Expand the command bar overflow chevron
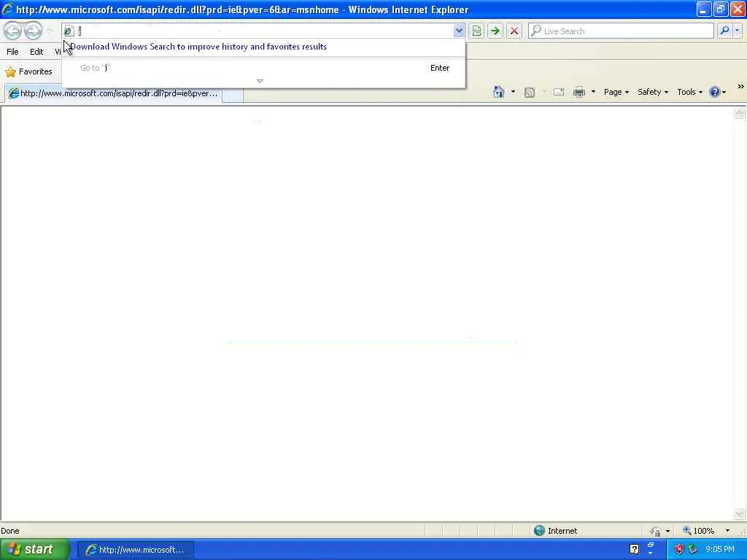747x560 pixels. tap(740, 87)
